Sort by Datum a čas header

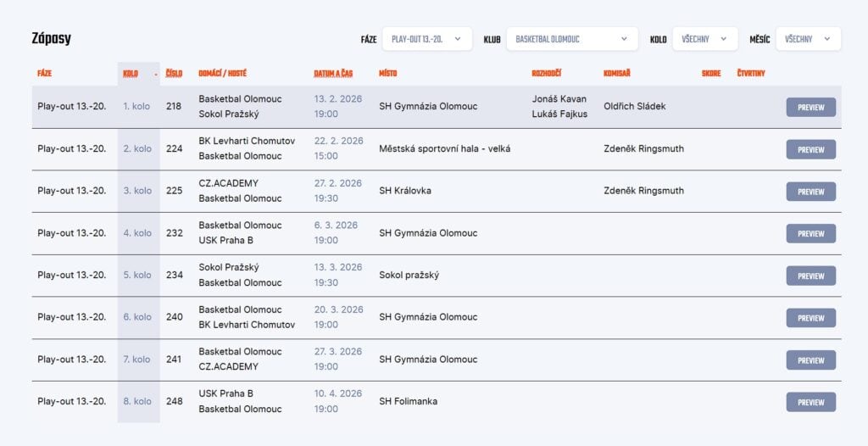tap(333, 74)
